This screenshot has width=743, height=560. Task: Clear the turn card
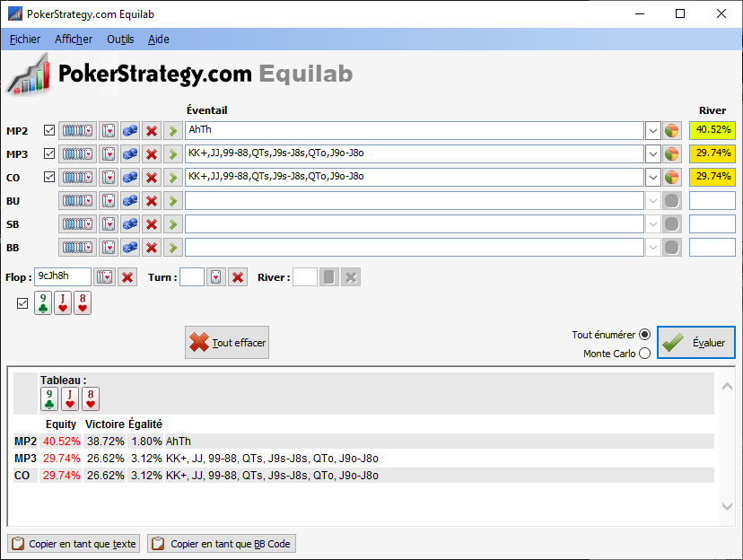238,277
